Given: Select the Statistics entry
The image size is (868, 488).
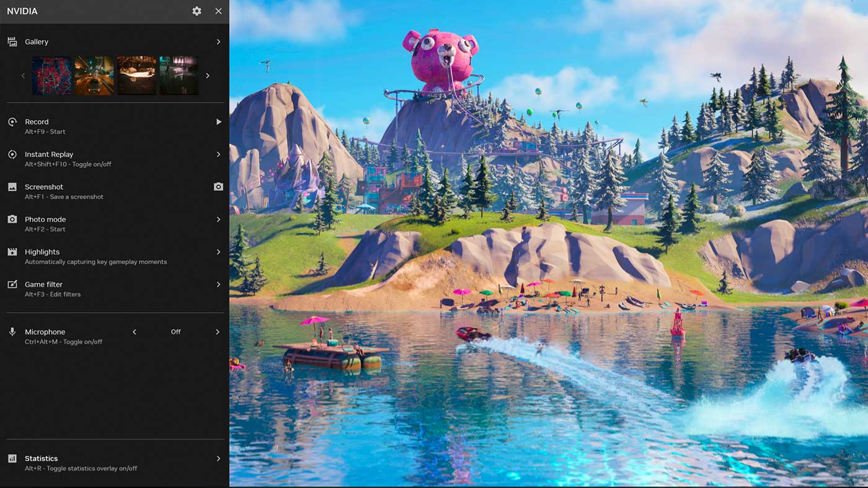Looking at the screenshot, I should pos(115,463).
